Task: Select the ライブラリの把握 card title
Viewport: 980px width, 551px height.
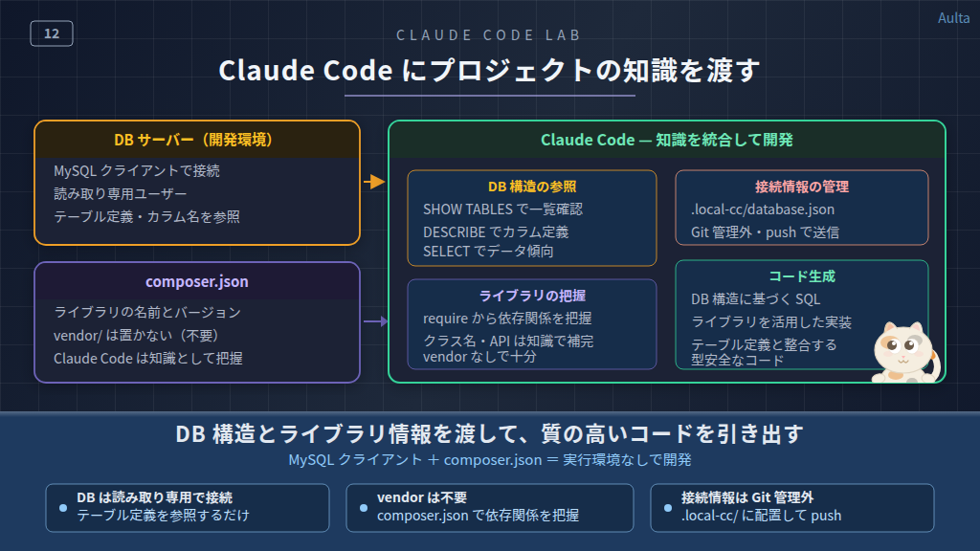Action: 532,296
